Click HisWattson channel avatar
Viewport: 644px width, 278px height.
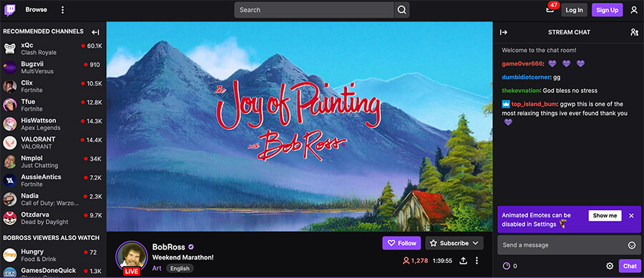(10, 124)
